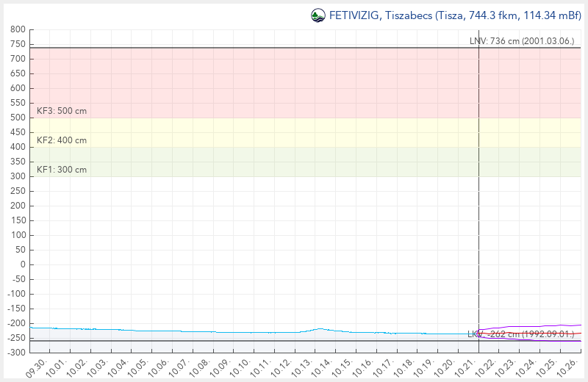Click the KF3: 500 cm level label

pyautogui.click(x=62, y=111)
